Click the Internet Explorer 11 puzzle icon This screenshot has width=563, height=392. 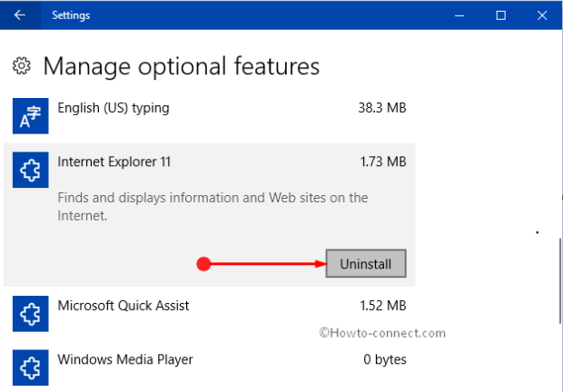tap(31, 170)
